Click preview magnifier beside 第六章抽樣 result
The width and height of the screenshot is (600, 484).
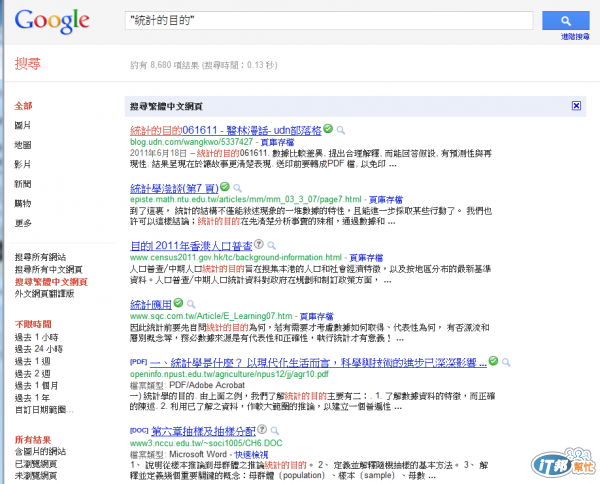pyautogui.click(x=275, y=431)
